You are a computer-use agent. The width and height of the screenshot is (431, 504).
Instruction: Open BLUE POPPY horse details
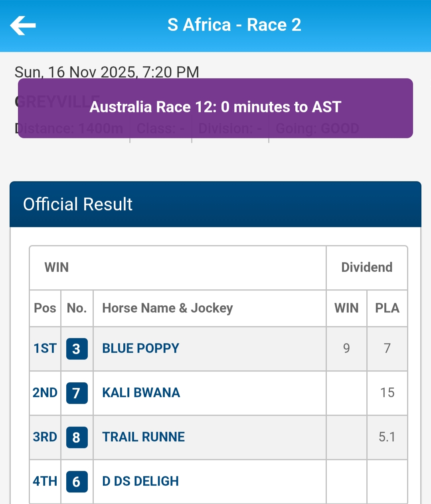(140, 348)
